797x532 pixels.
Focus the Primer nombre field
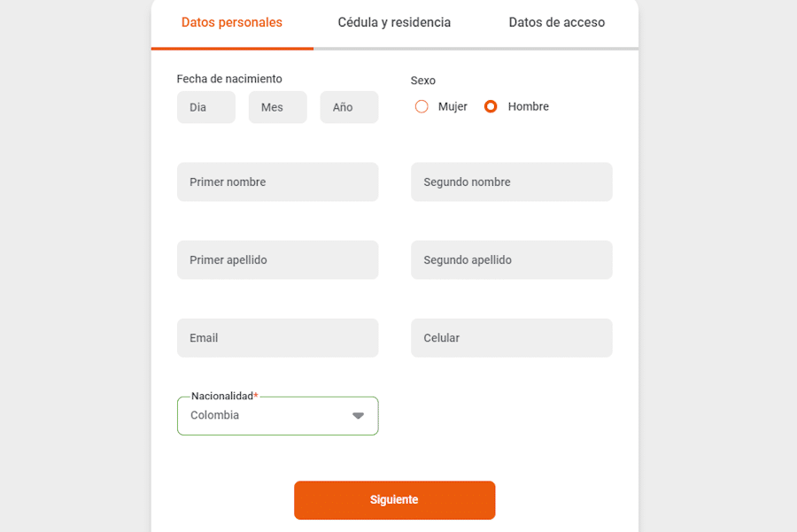click(x=277, y=181)
